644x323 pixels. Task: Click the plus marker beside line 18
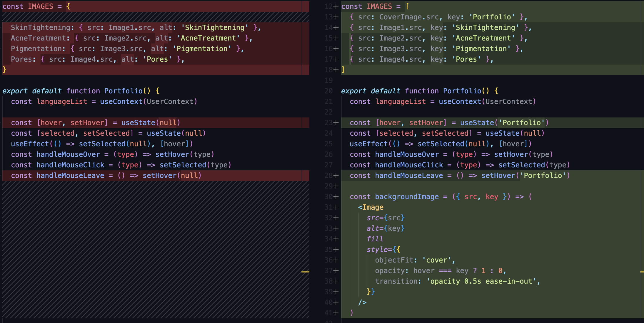click(x=336, y=70)
